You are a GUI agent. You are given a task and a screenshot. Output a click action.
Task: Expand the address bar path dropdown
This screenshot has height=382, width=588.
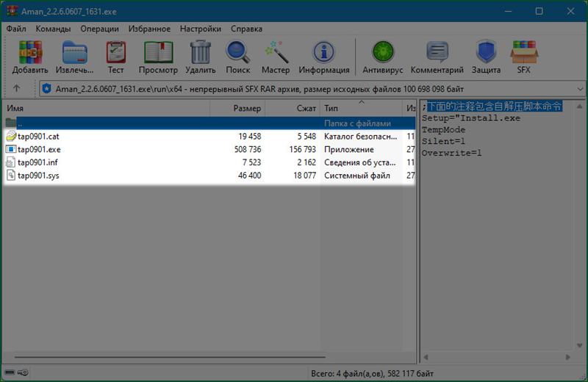[x=580, y=89]
